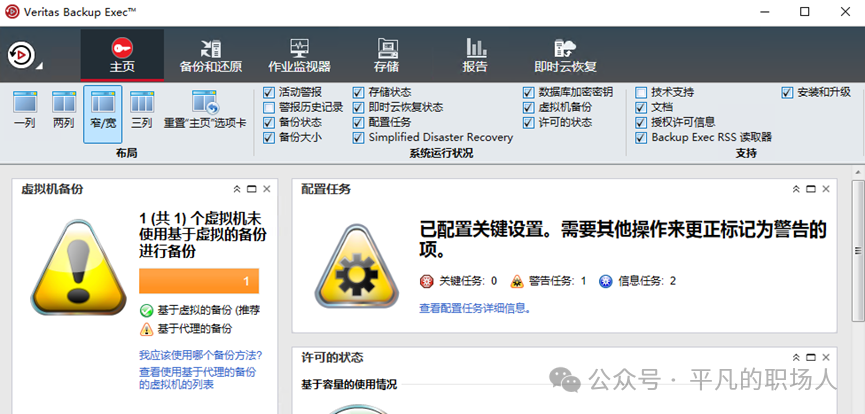
Task: Uncheck the 数据库加密密钥 checkbox
Action: 529,92
